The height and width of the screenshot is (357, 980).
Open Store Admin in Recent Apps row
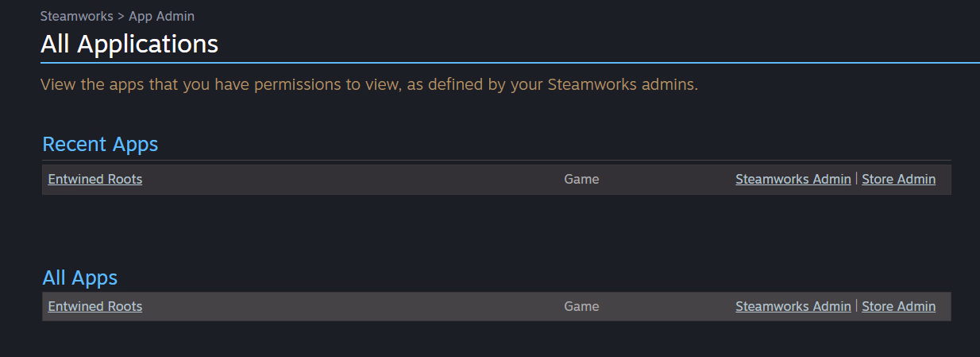(898, 179)
